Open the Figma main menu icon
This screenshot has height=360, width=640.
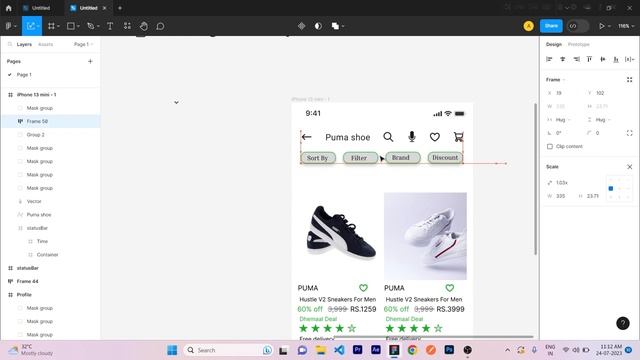coord(9,26)
